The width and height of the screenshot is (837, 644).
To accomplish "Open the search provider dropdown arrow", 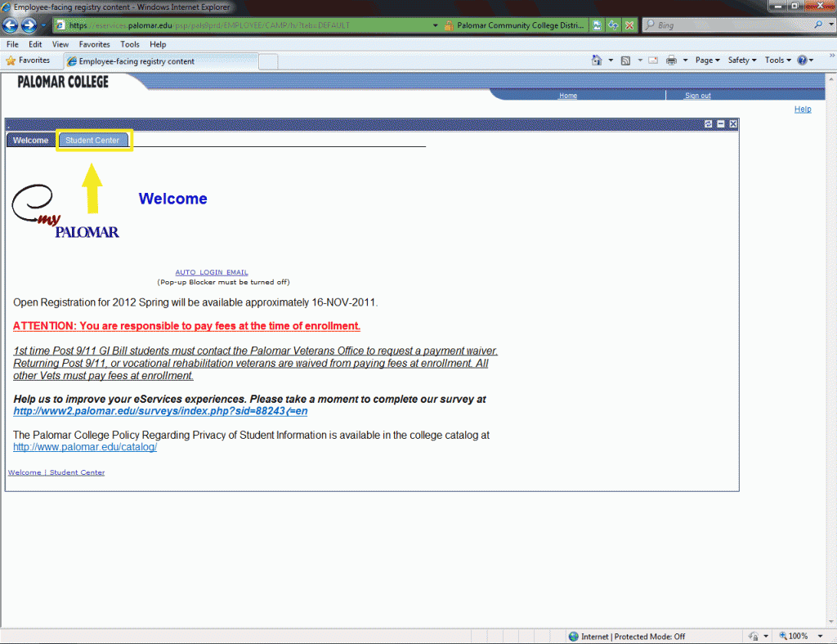I will [831, 25].
